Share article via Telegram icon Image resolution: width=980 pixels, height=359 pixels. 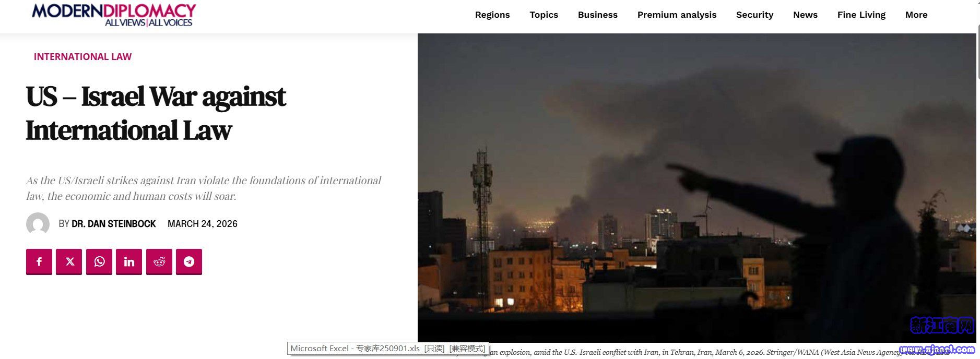coord(189,261)
